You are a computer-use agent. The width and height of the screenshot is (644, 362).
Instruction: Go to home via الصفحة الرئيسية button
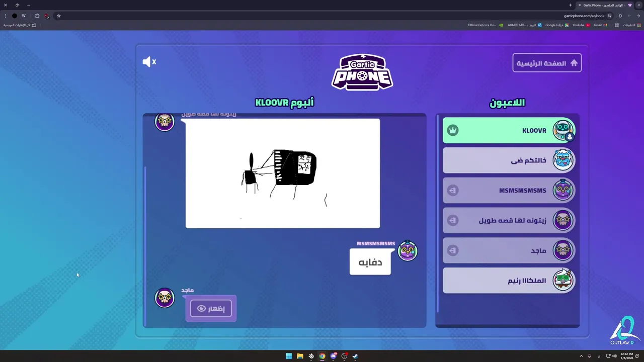pyautogui.click(x=547, y=63)
